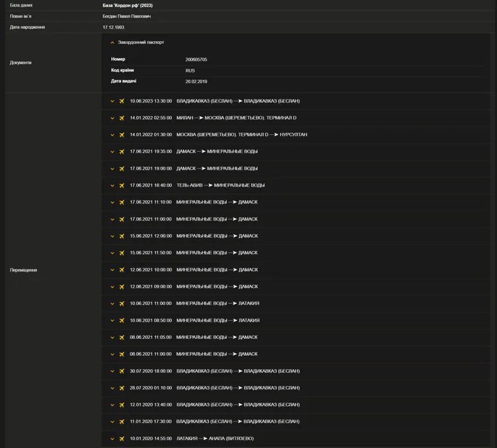Image resolution: width=497 pixels, height=448 pixels.
Task: Click airplane icon for 30.07.2020 18:00 flight
Action: [122, 371]
